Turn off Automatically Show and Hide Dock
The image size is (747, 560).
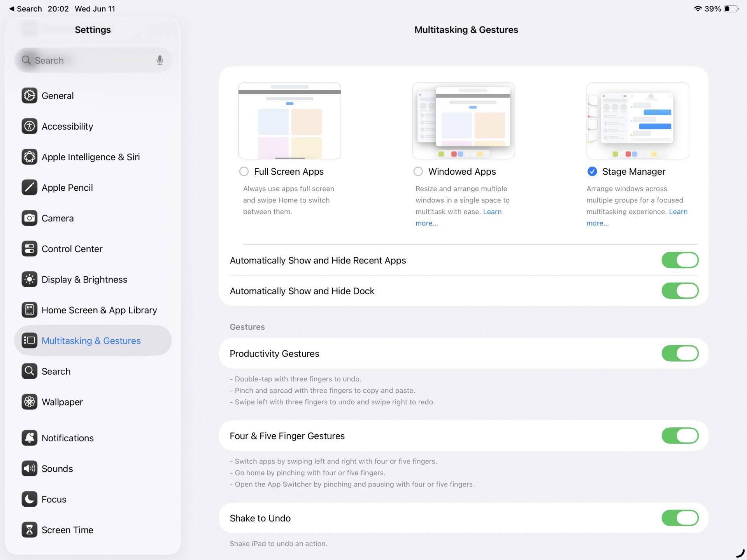pyautogui.click(x=680, y=290)
